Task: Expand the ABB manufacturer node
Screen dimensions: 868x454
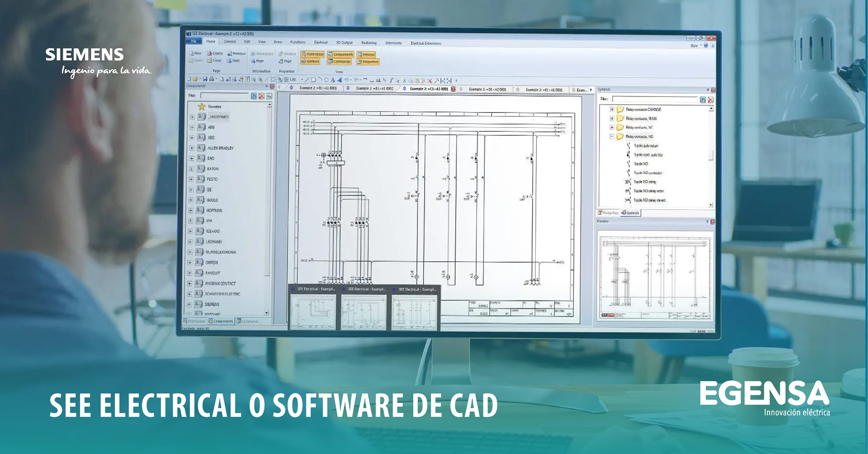Action: [192, 127]
